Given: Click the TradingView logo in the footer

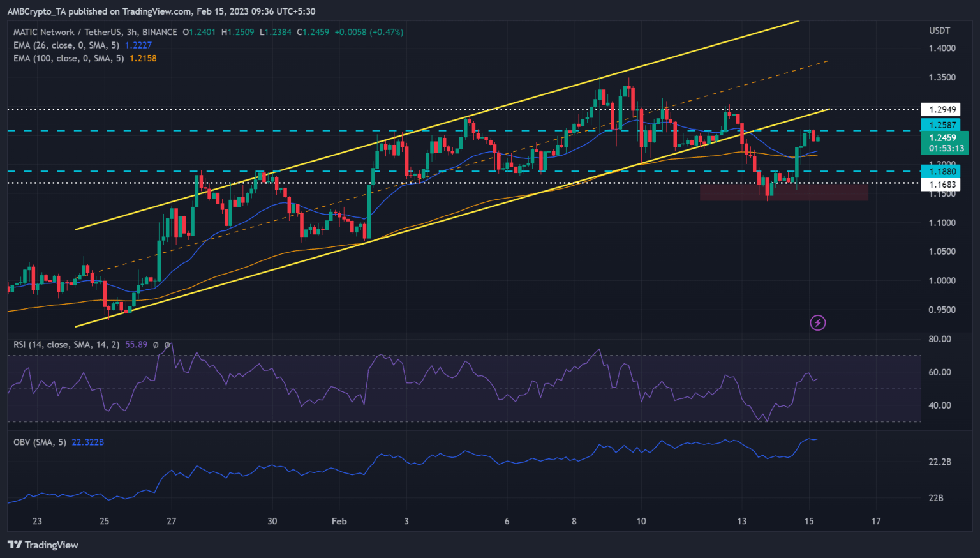Looking at the screenshot, I should tap(43, 545).
